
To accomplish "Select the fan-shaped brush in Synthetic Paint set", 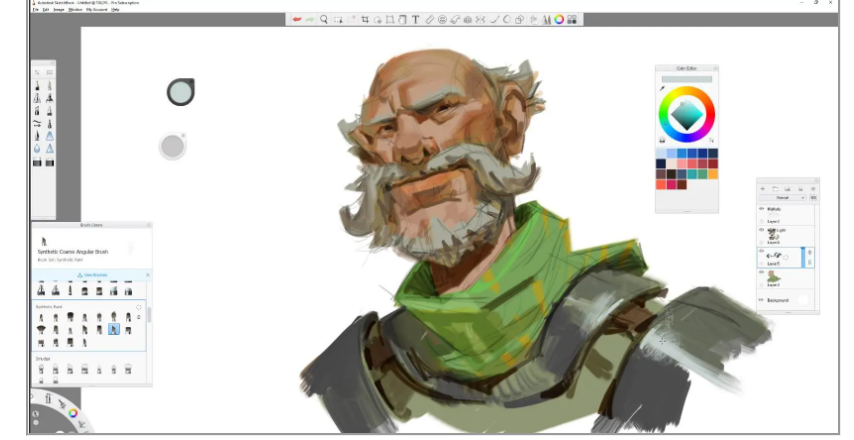I will tap(41, 329).
